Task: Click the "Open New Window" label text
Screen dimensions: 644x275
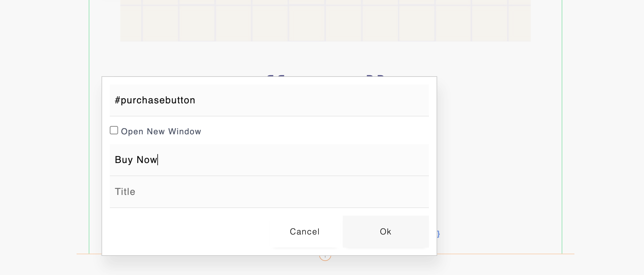Action: pos(161,131)
